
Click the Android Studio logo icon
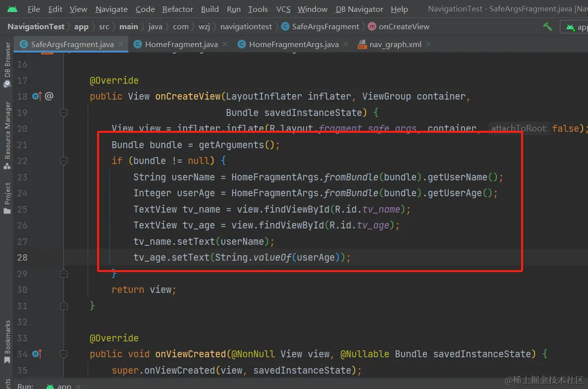(12, 9)
